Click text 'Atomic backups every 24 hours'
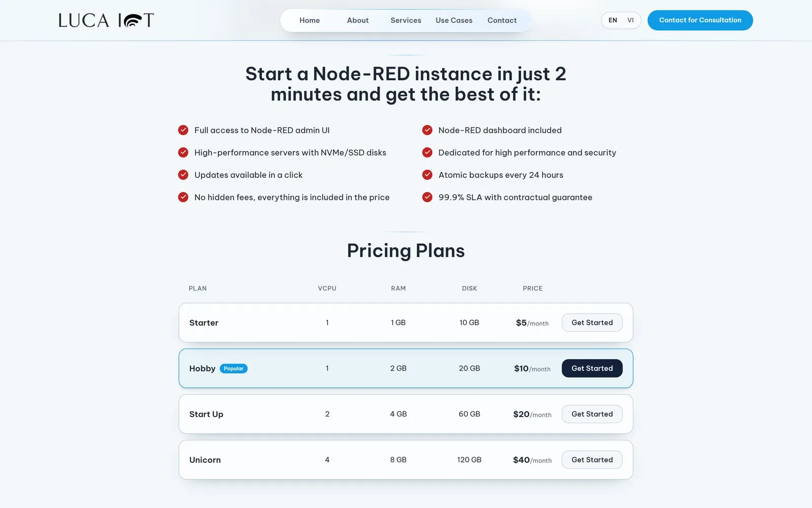This screenshot has width=812, height=508. tap(501, 175)
